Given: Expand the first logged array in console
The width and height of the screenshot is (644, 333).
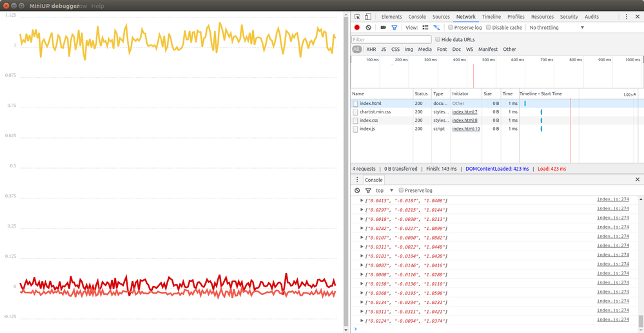Looking at the screenshot, I should click(x=362, y=200).
